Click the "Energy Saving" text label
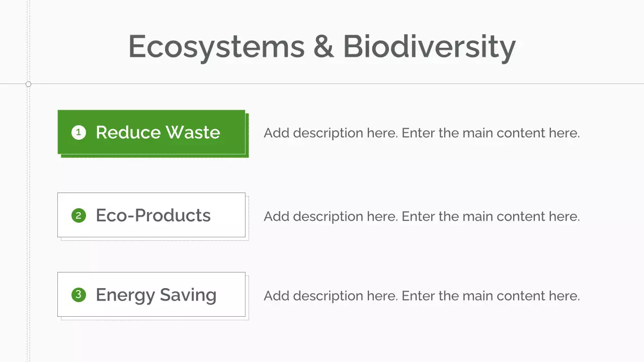 pos(156,295)
